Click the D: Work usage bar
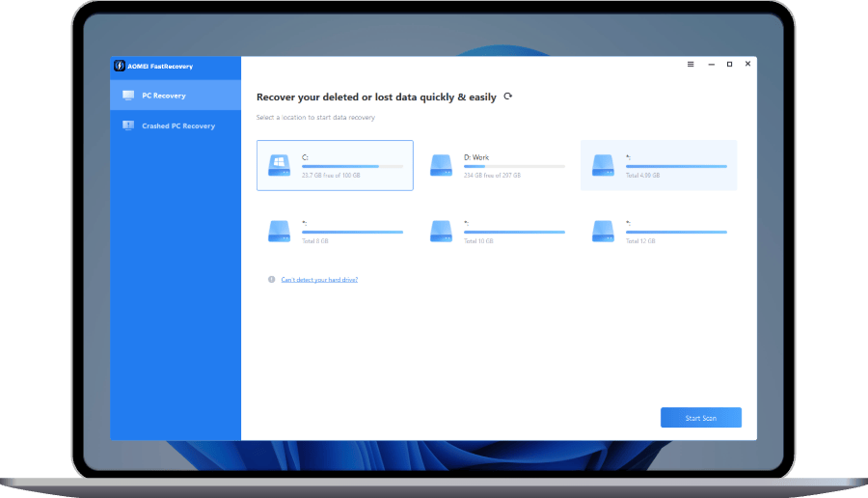This screenshot has width=868, height=498. click(x=514, y=166)
